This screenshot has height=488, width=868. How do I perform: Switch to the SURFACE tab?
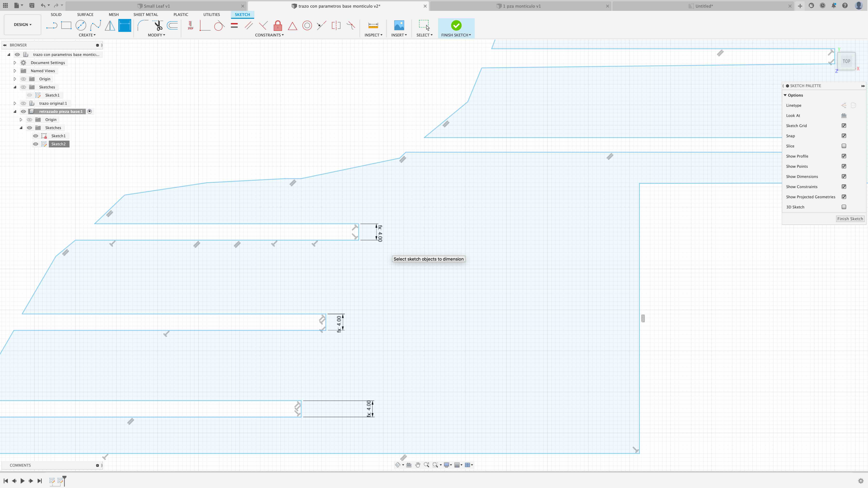[85, 14]
